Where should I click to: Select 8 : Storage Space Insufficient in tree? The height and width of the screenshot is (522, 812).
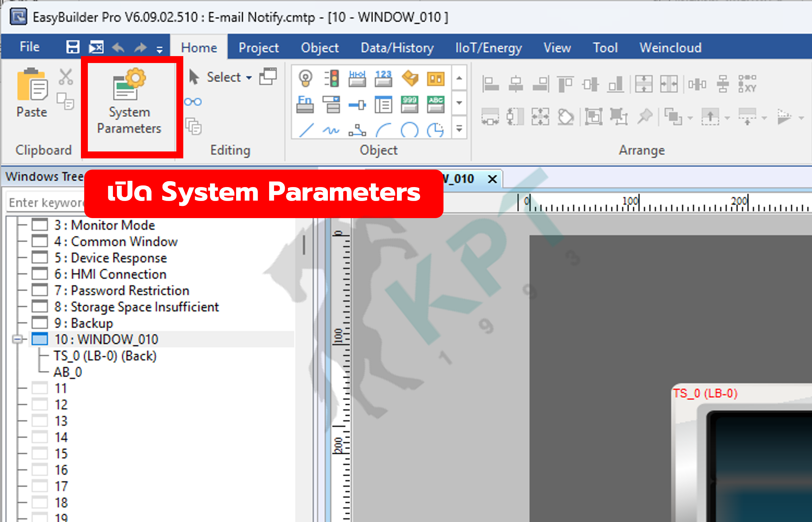coord(136,307)
